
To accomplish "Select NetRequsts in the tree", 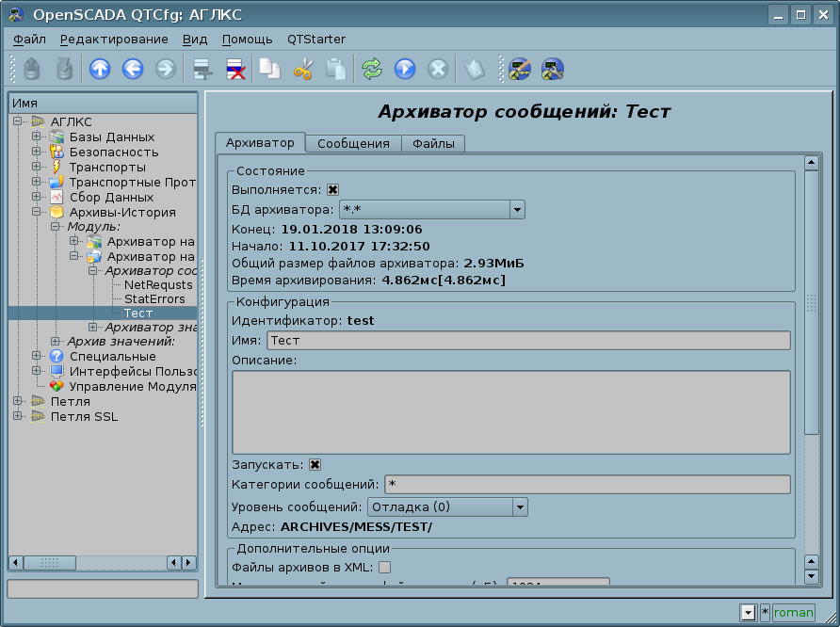I will [158, 285].
